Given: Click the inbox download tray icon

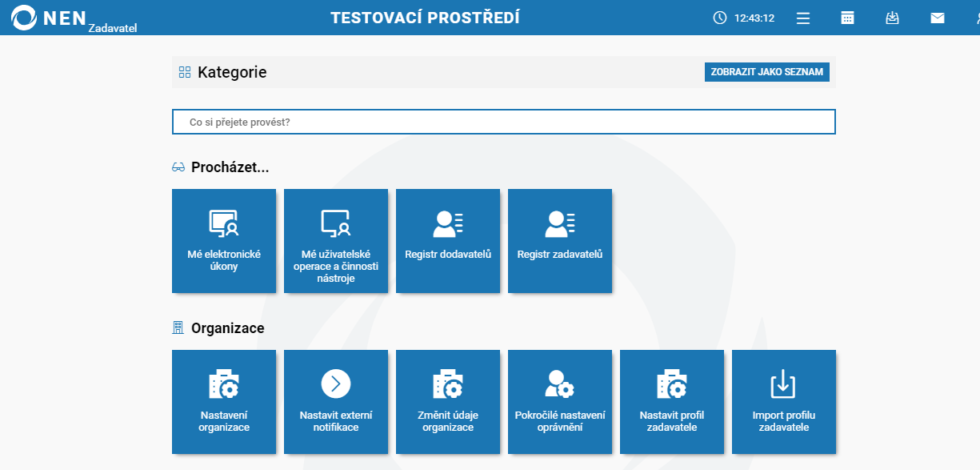Looking at the screenshot, I should [892, 18].
